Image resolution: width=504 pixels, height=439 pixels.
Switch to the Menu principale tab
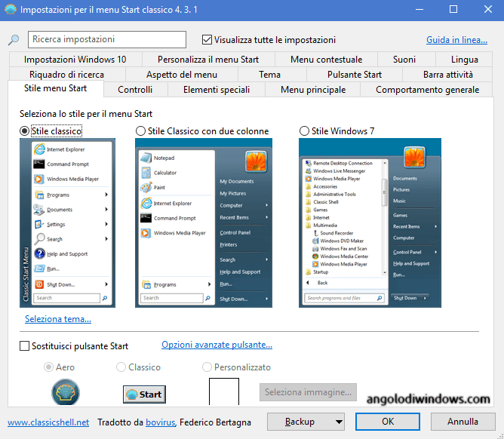point(312,90)
